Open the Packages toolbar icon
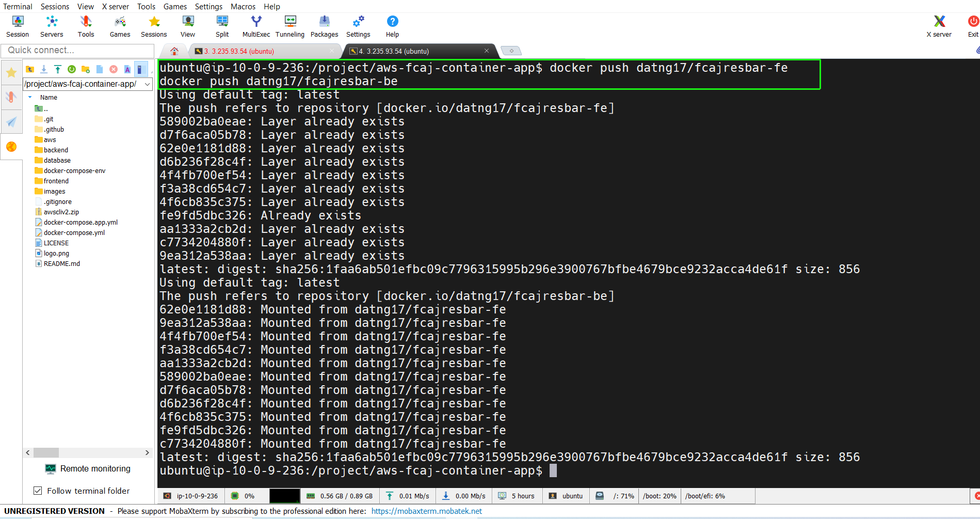This screenshot has height=519, width=980. point(324,26)
